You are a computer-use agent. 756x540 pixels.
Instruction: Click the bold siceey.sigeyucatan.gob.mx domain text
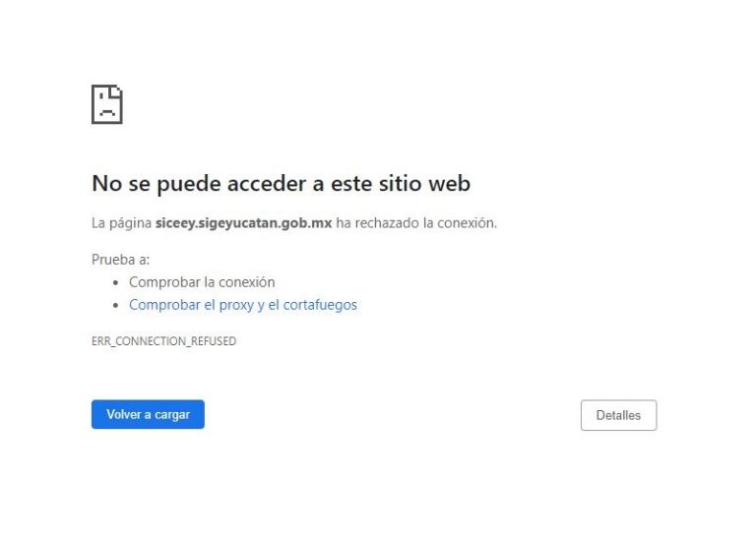tap(243, 223)
